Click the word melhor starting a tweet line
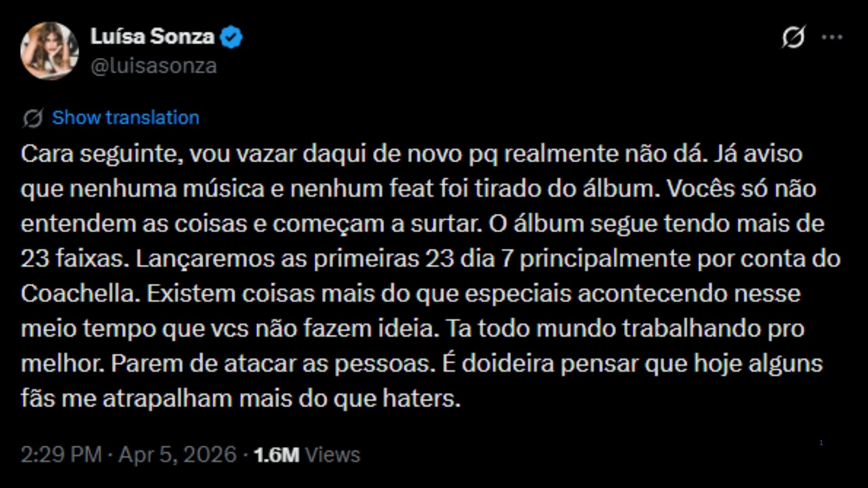This screenshot has width=868, height=488. click(62, 364)
